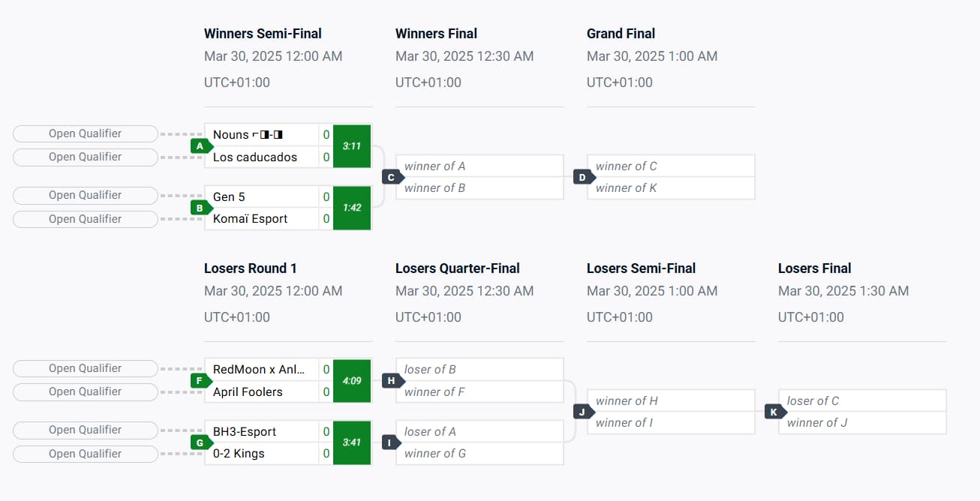Click the 3:41 green timer box
This screenshot has width=980, height=501.
coord(352,442)
